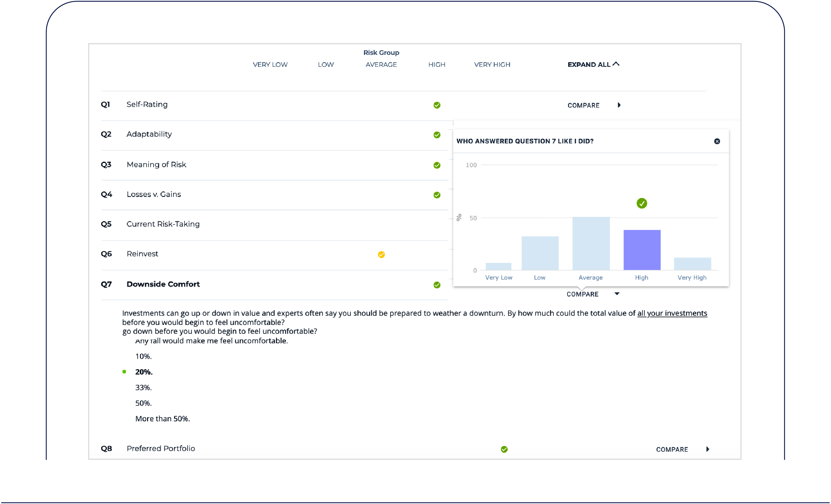Viewport: 831px width, 504px height.
Task: Click the yellow check icon on Reinvest row
Action: click(x=381, y=255)
